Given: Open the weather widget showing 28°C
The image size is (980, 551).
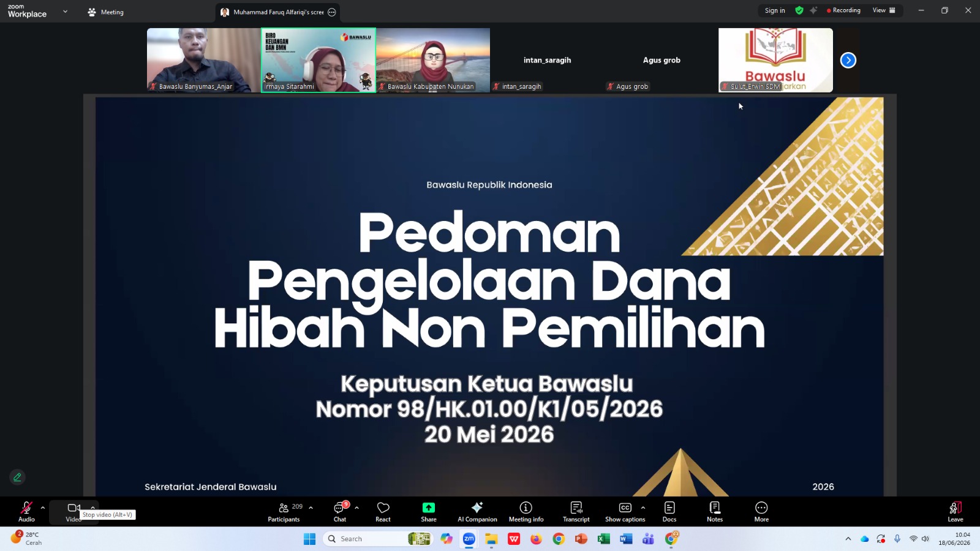Looking at the screenshot, I should [x=27, y=539].
